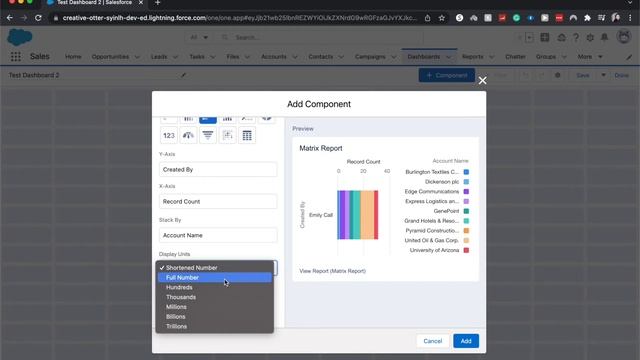Open the X-Axis Record Count dropdown
Screen dimensions: 640x360
click(218, 202)
